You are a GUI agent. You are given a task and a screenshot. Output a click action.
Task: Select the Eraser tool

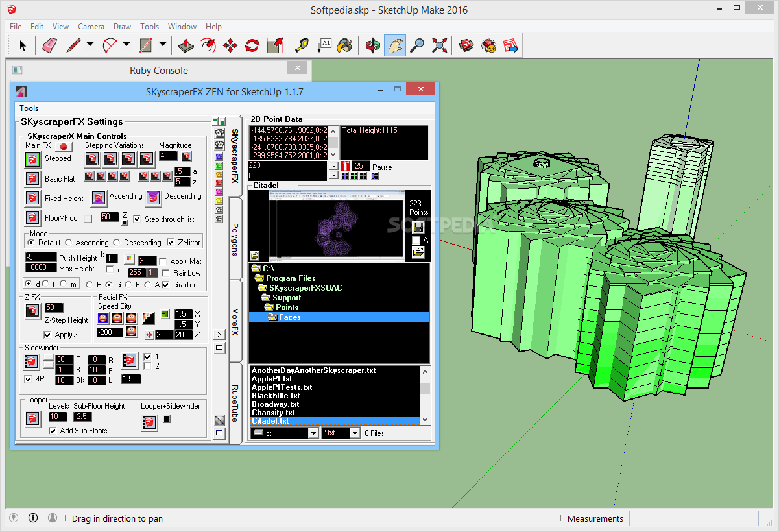tap(49, 45)
